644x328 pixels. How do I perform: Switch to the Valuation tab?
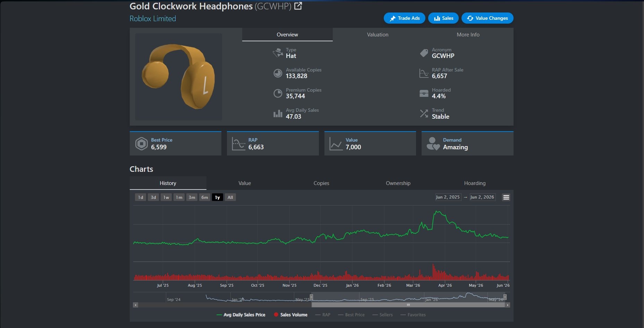tap(378, 35)
